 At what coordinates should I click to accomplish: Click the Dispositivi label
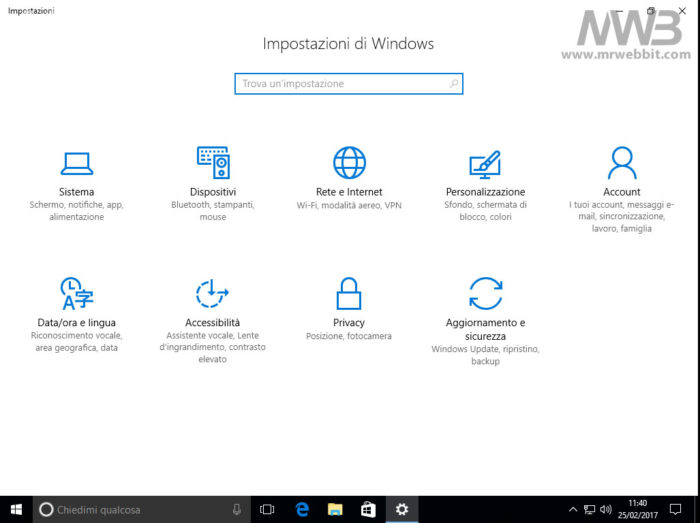tap(213, 192)
